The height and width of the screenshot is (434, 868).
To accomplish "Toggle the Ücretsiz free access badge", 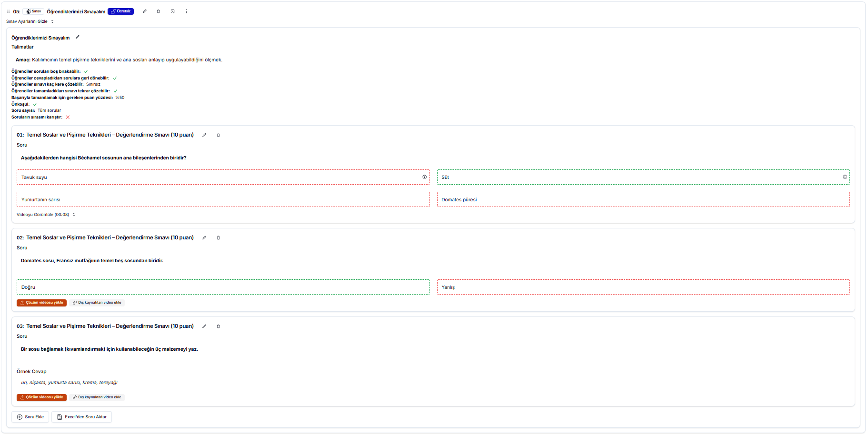I will [120, 11].
